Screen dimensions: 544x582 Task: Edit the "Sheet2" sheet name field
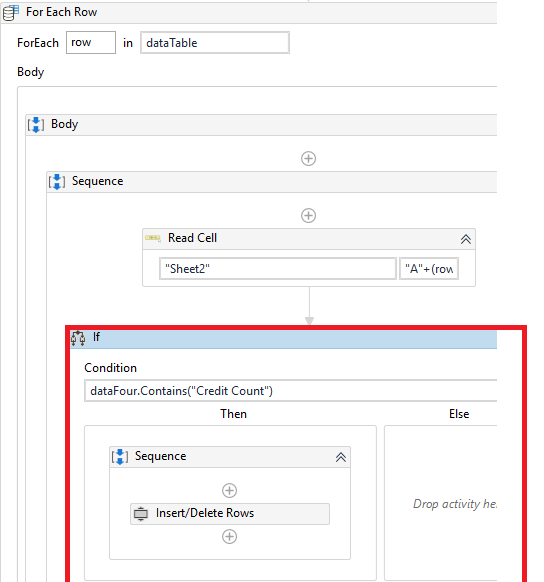pos(278,269)
